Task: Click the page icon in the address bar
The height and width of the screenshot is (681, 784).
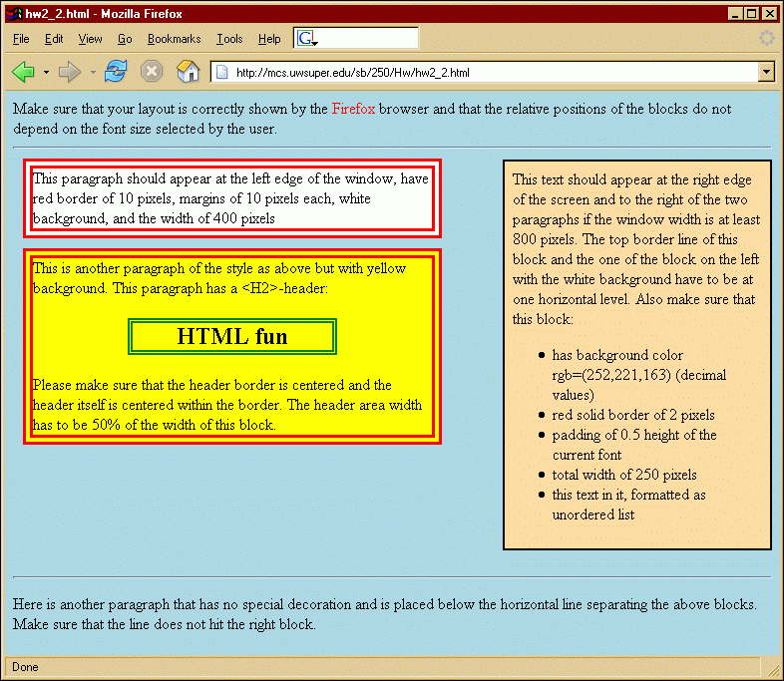Action: pos(222,73)
